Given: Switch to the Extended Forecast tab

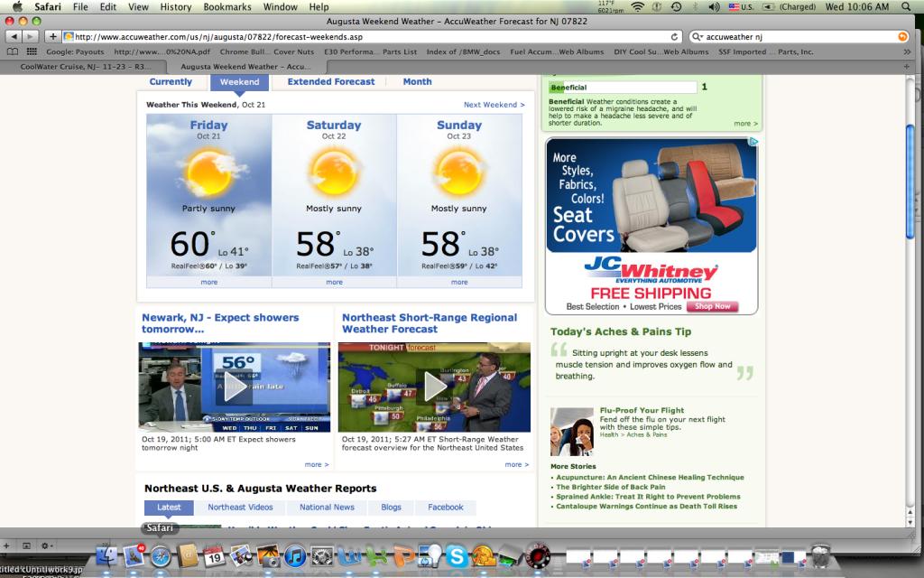Looking at the screenshot, I should click(330, 81).
